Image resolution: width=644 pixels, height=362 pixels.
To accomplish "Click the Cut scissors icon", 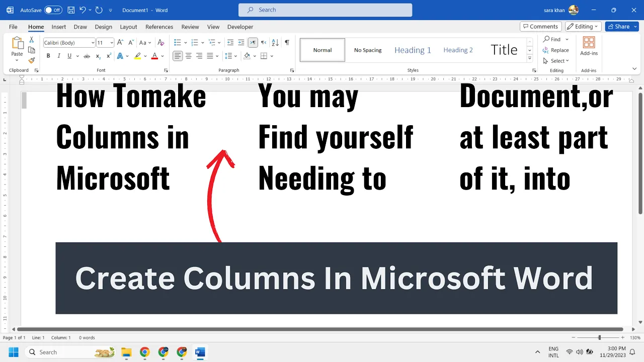I will coord(31,40).
